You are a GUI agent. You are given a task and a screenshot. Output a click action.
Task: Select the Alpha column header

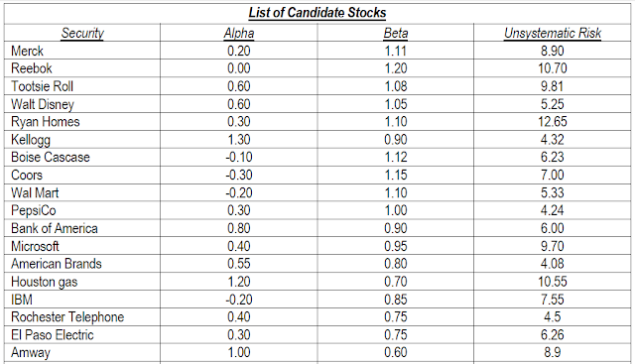click(x=239, y=33)
